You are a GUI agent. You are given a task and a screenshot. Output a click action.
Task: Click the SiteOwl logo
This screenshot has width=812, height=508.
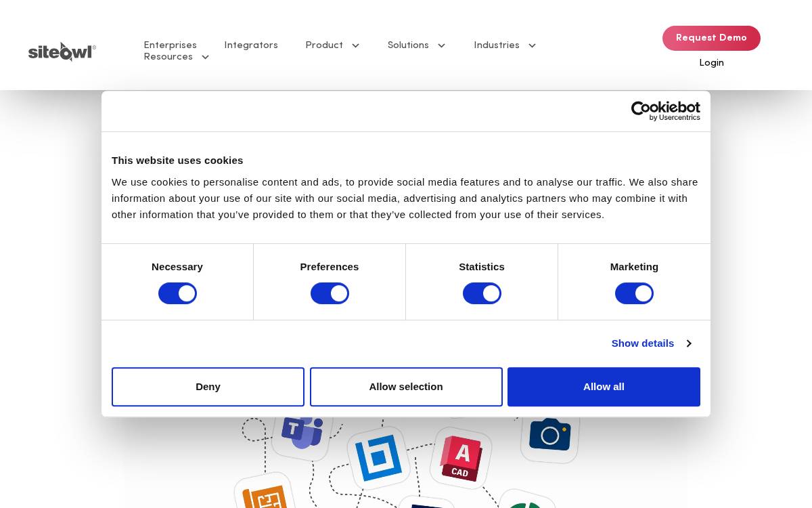(x=62, y=51)
